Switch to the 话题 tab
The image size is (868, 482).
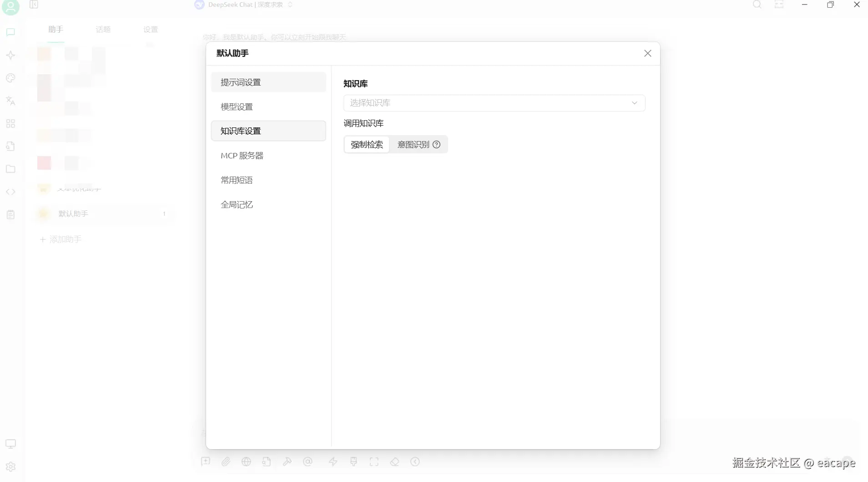point(103,29)
